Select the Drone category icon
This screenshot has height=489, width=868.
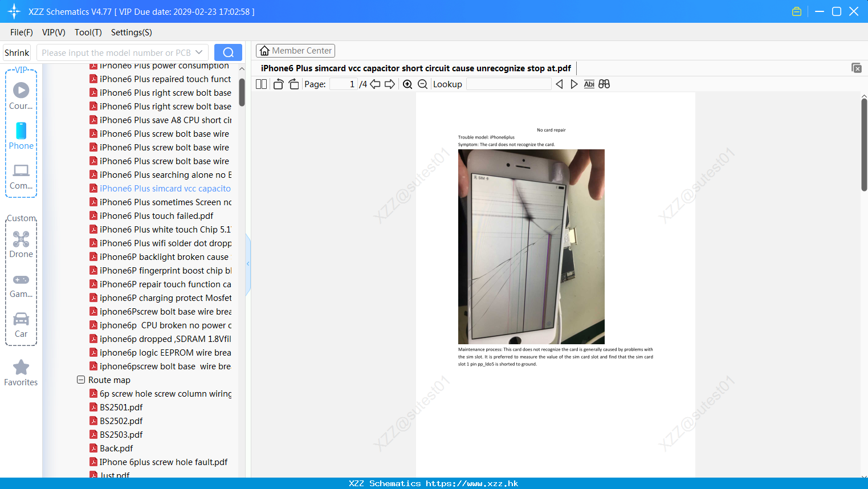(21, 244)
